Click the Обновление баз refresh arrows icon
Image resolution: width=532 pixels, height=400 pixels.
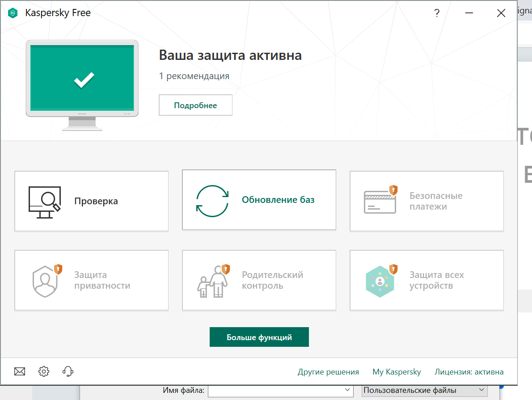[212, 201]
